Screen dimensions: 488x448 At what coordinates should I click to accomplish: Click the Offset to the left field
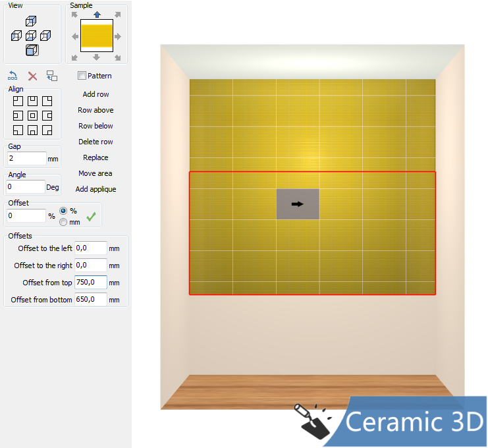91,248
